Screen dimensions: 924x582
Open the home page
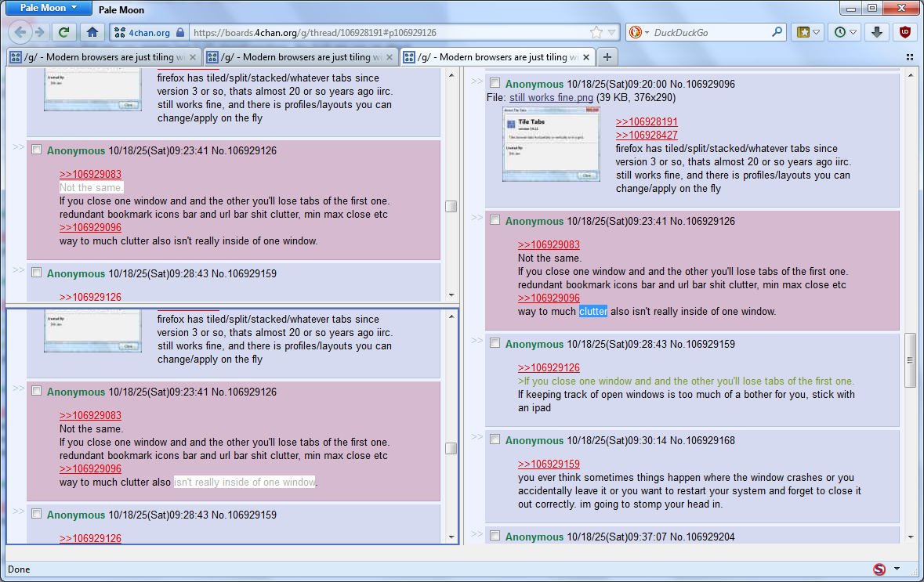point(92,32)
